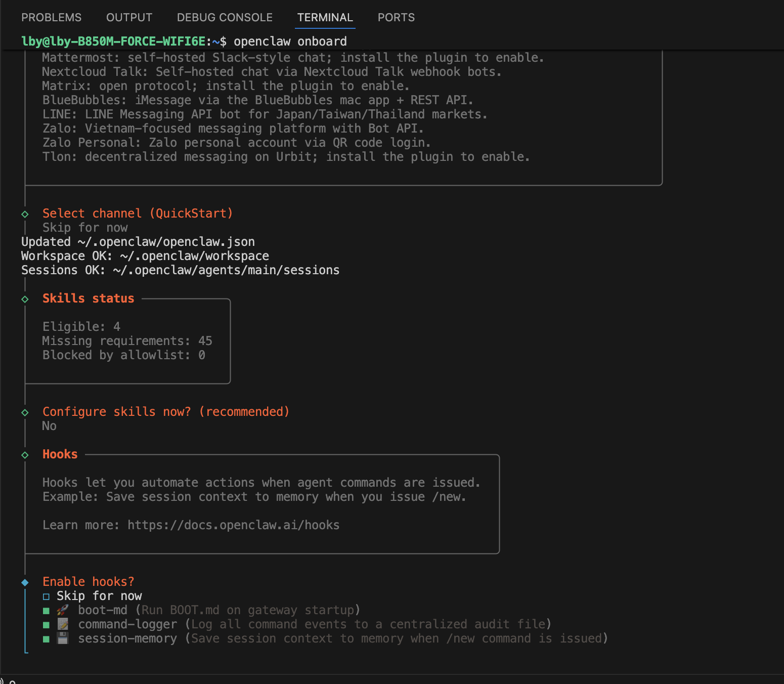Open the PORTS tab
The width and height of the screenshot is (784, 684).
pyautogui.click(x=396, y=18)
